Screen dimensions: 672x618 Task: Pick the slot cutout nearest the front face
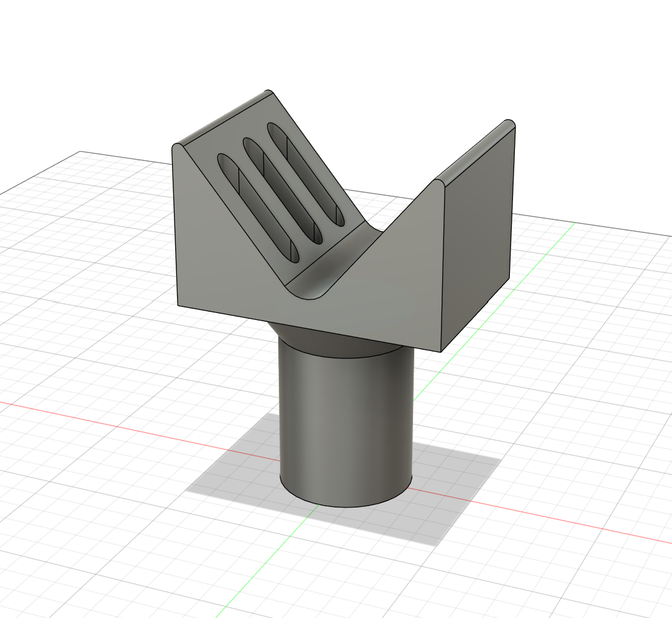[x=258, y=207]
